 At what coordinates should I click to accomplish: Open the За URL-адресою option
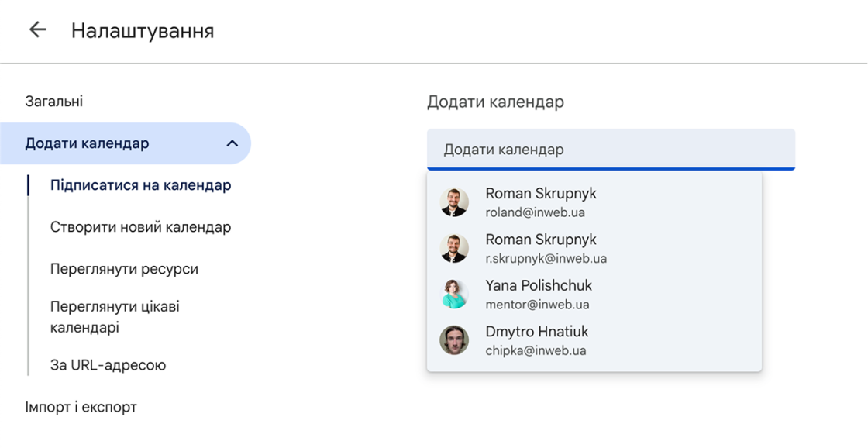(108, 365)
